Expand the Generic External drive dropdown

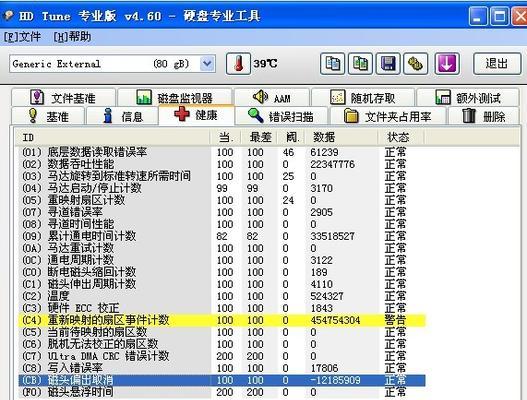pos(207,64)
